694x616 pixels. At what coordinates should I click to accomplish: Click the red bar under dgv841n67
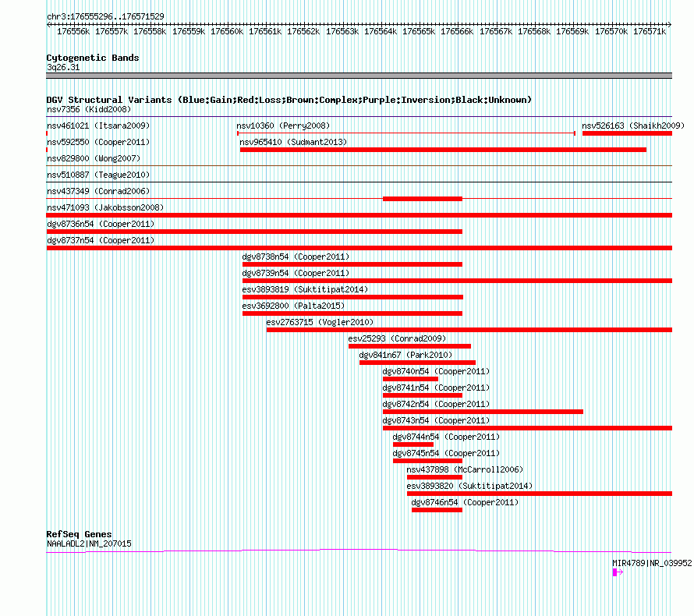pos(417,363)
